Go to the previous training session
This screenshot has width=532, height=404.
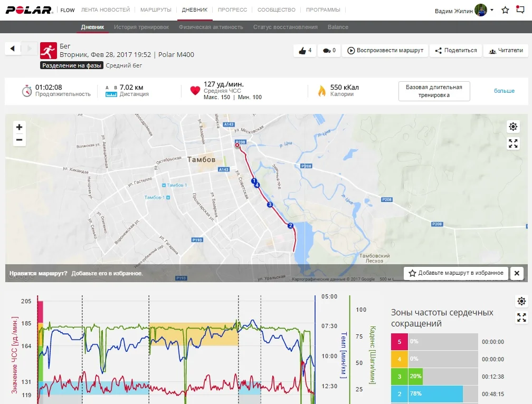[13, 49]
